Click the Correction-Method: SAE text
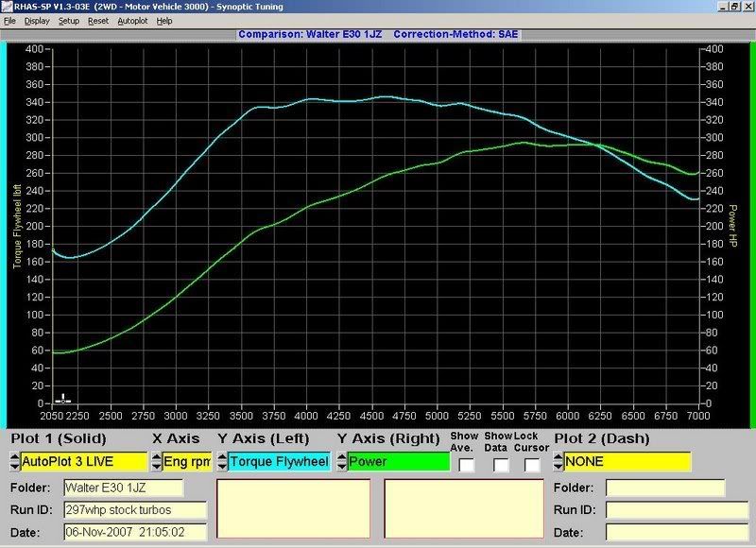Screen dimensions: 756x548 click(x=455, y=34)
